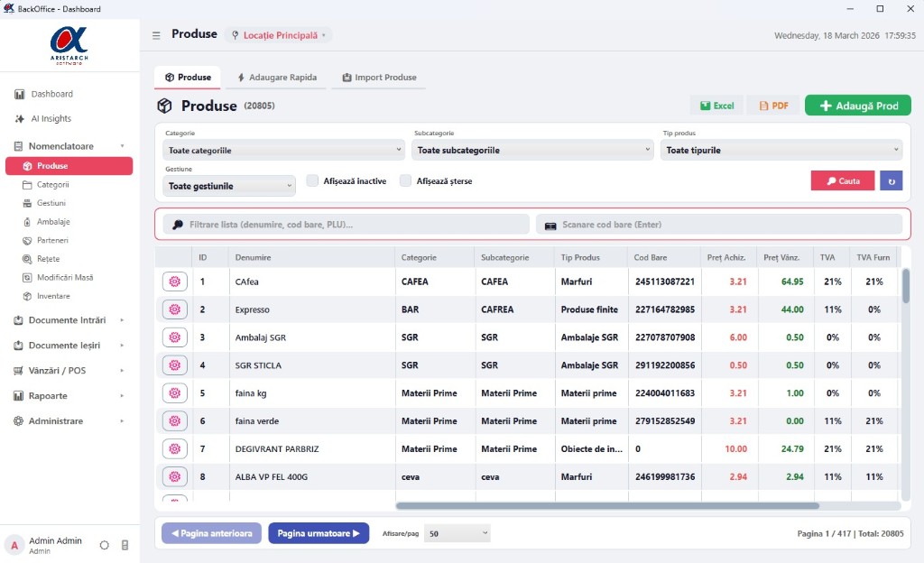924x563 pixels.
Task: Click the device icon in user footer
Action: [125, 545]
